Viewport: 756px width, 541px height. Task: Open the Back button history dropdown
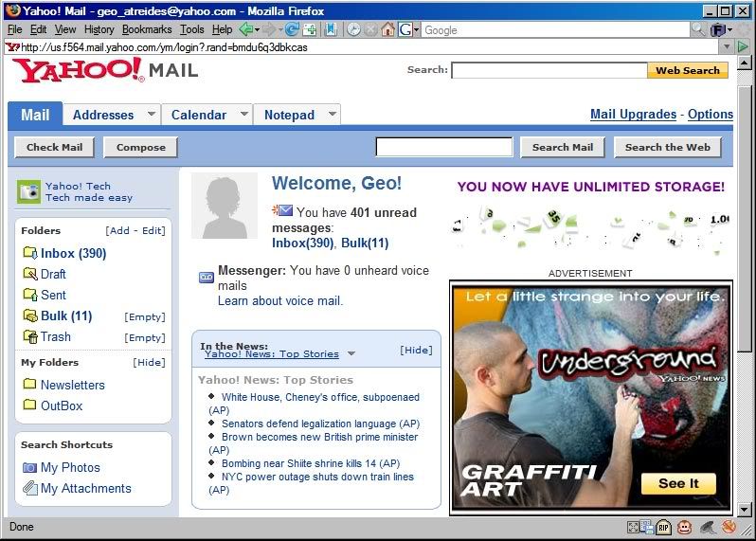coord(258,30)
